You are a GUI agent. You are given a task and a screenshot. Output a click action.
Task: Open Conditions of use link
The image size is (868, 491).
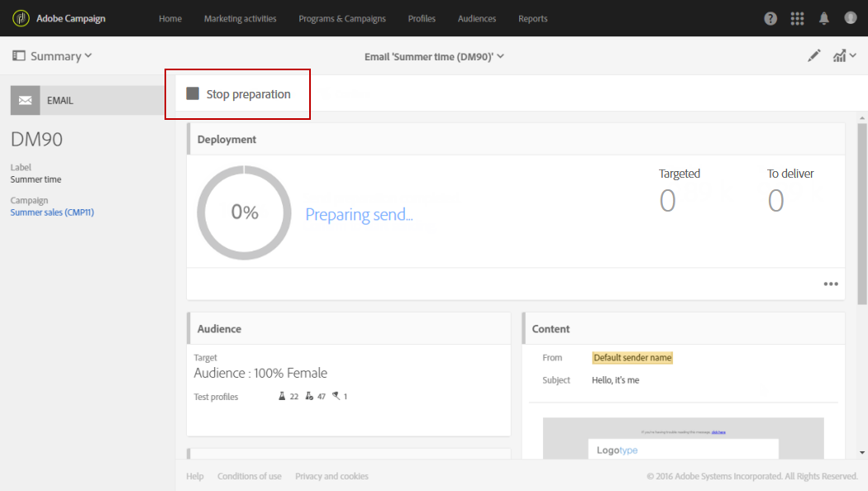(x=249, y=476)
